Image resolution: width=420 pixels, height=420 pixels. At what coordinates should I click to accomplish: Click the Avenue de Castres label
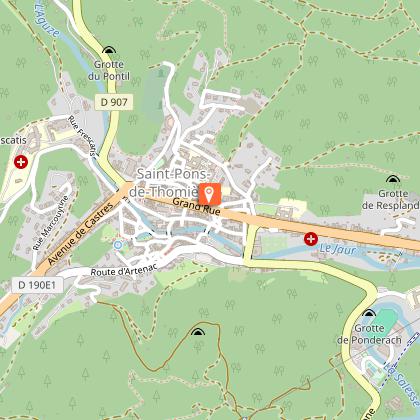[x=80, y=234]
